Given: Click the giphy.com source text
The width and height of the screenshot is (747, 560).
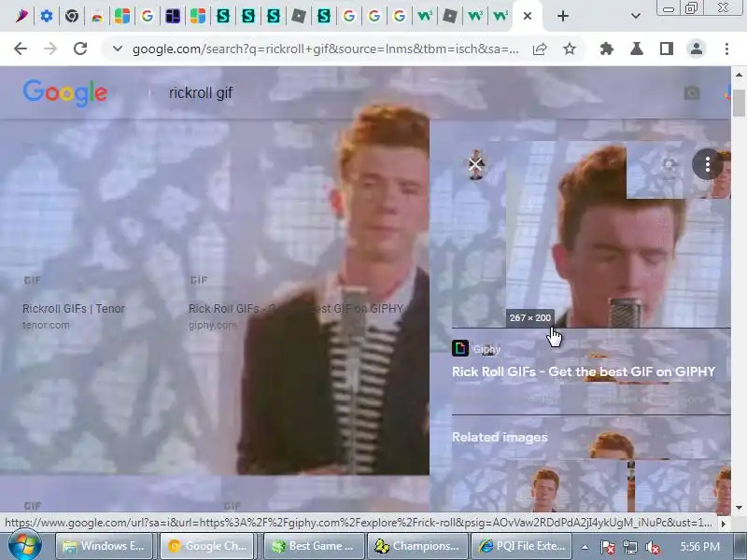Looking at the screenshot, I should 213,325.
